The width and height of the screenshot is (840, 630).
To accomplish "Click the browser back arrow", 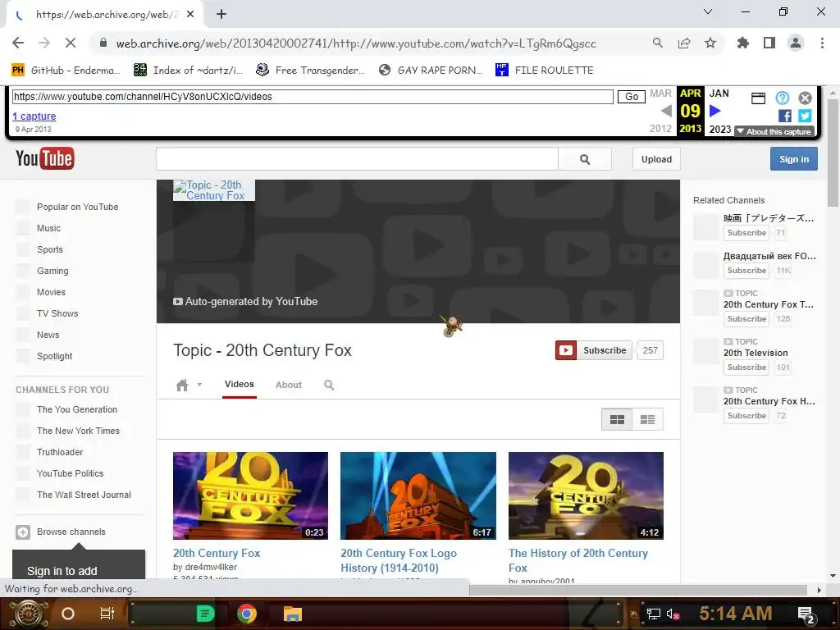I will tap(18, 43).
